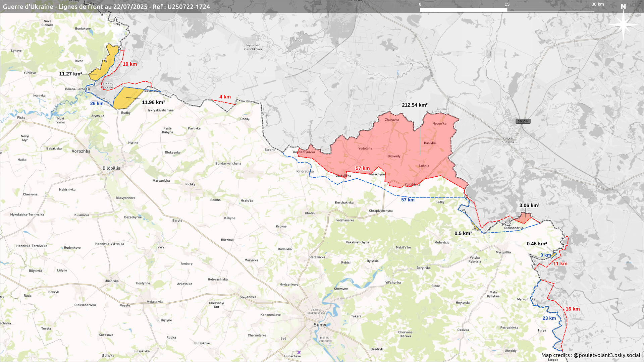Viewport: 644px width, 362px height.
Task: Click the 11.96 km² area label
Action: [x=153, y=102]
